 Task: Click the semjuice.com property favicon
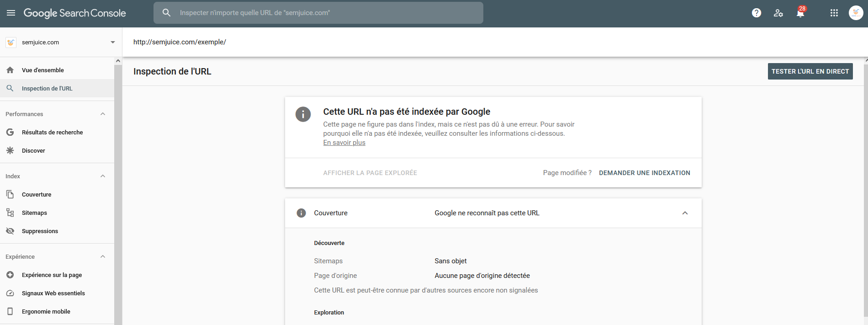11,43
